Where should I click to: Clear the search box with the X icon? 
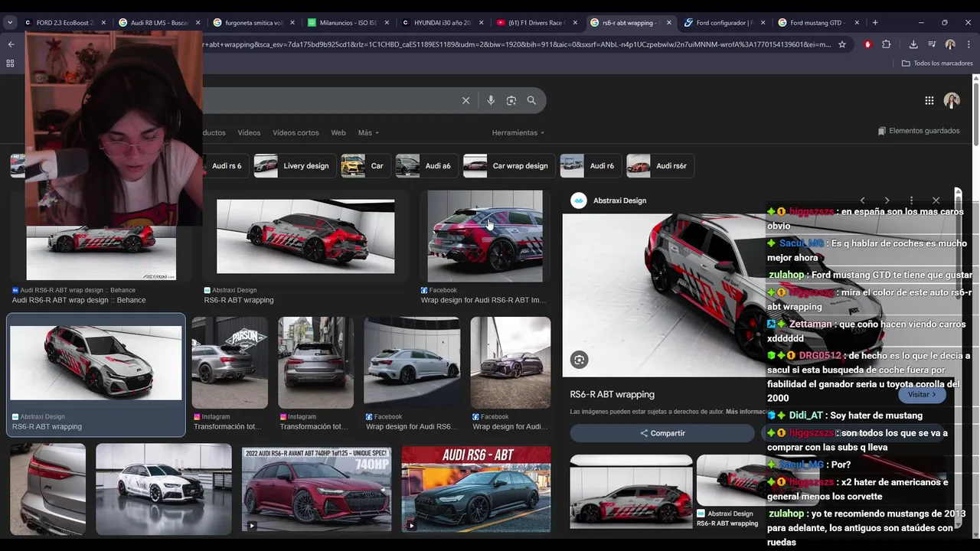click(465, 100)
